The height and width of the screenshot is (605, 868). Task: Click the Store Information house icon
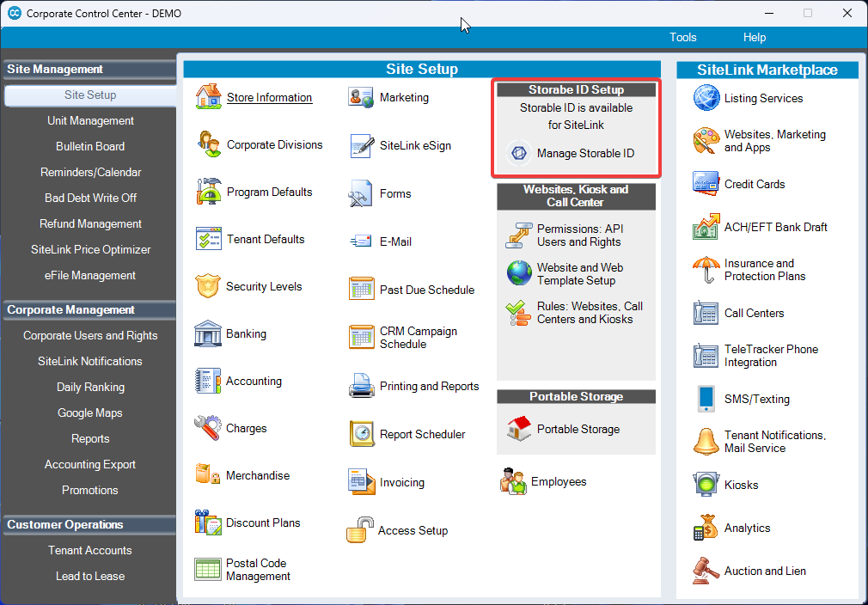coord(208,97)
